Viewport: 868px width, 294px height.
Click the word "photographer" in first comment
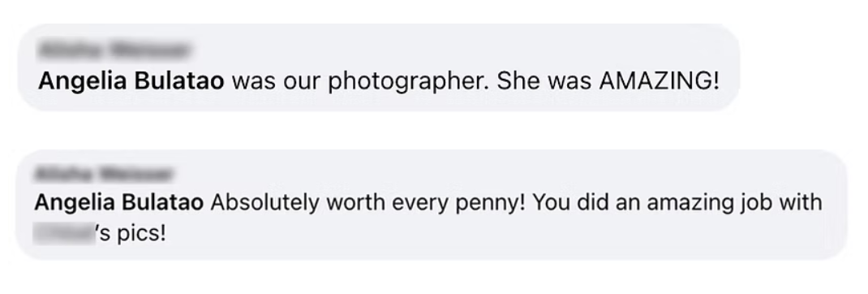point(409,83)
